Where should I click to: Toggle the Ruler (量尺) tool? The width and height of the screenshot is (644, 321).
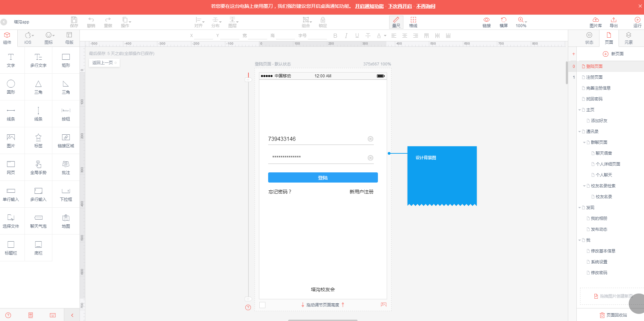click(396, 22)
